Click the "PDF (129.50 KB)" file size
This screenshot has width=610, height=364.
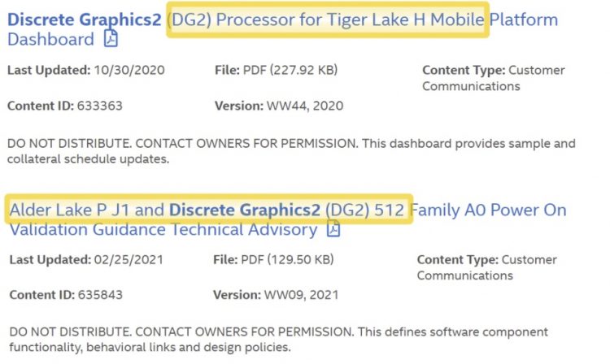pos(289,260)
